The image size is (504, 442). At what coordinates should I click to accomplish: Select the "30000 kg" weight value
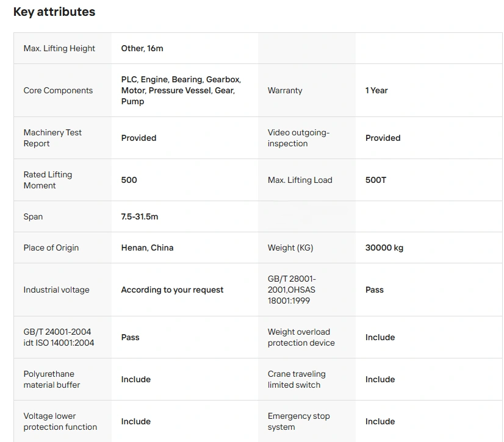384,248
